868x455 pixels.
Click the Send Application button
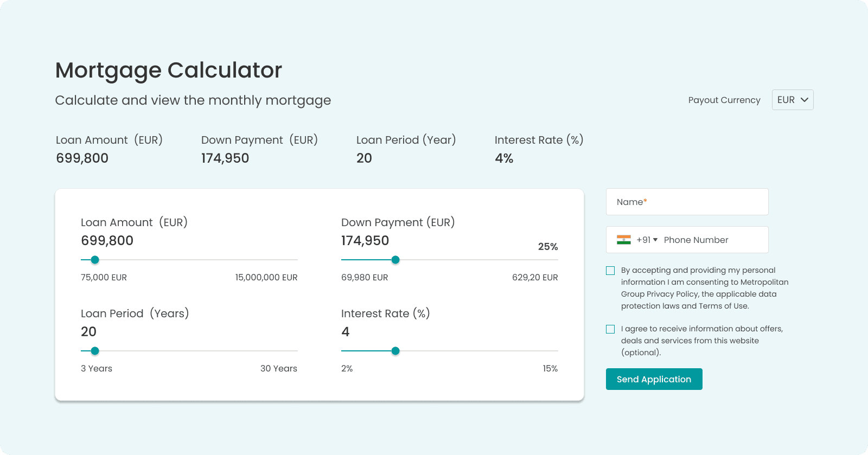point(654,379)
